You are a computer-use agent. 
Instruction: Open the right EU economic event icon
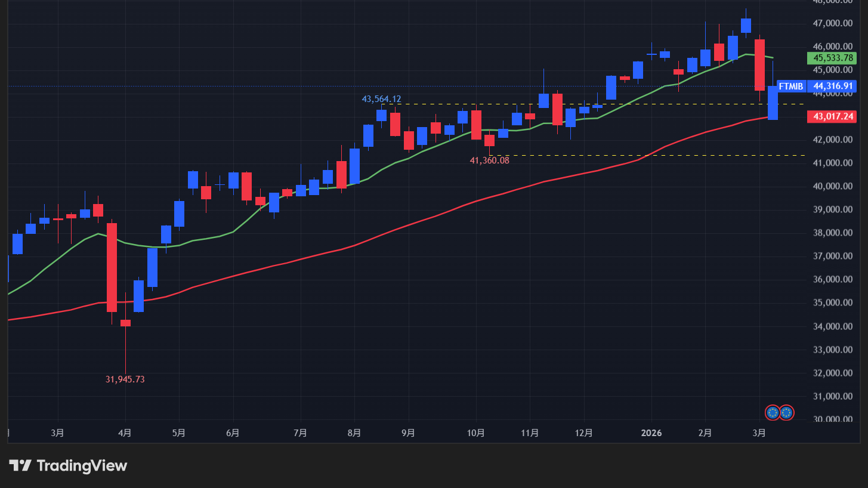tap(786, 412)
